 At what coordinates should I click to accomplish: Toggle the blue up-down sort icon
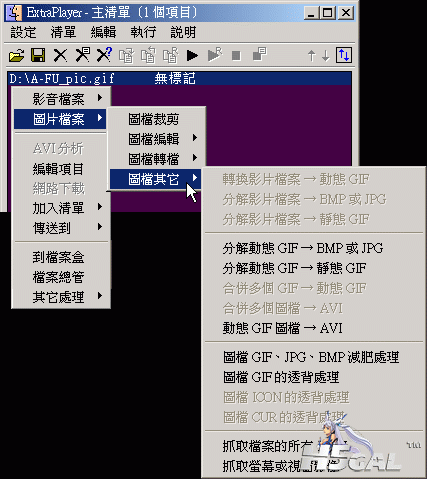pos(344,55)
